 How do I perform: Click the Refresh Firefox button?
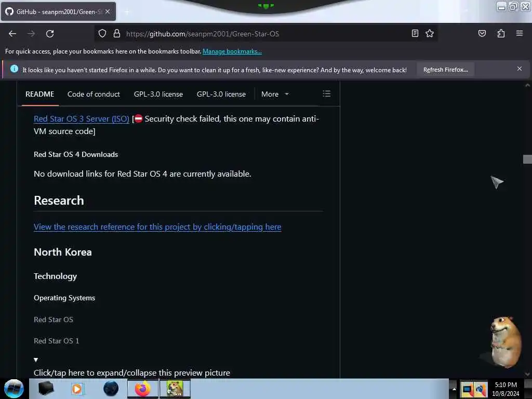tap(445, 70)
